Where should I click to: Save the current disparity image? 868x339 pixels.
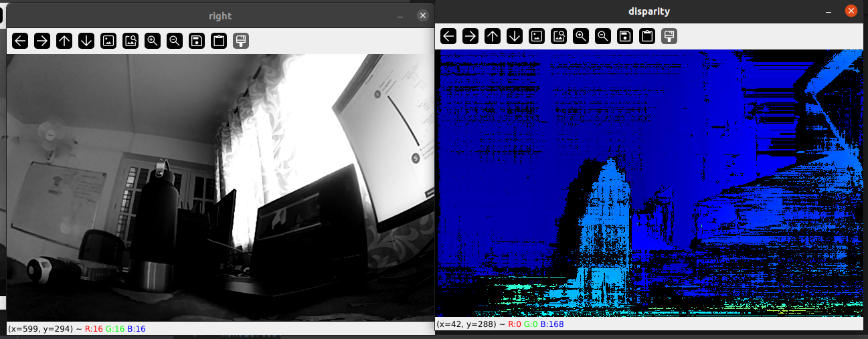click(625, 36)
